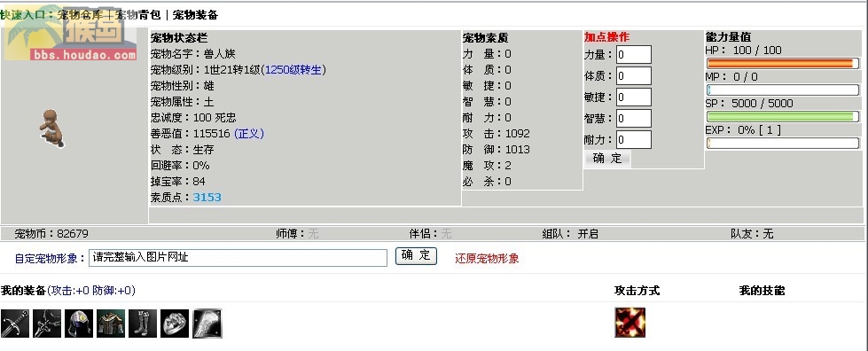Click the 掉宝率 84 text

click(178, 181)
